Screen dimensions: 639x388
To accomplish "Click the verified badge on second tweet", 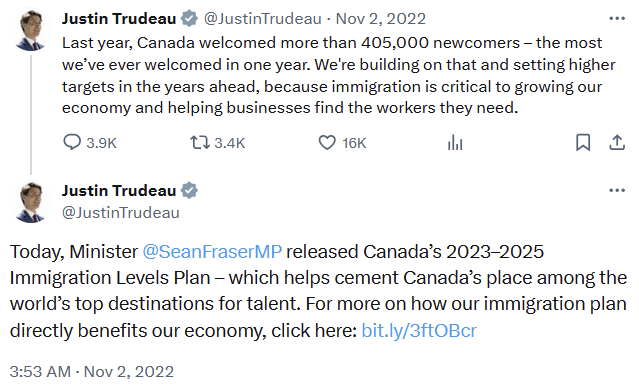I will pyautogui.click(x=189, y=191).
